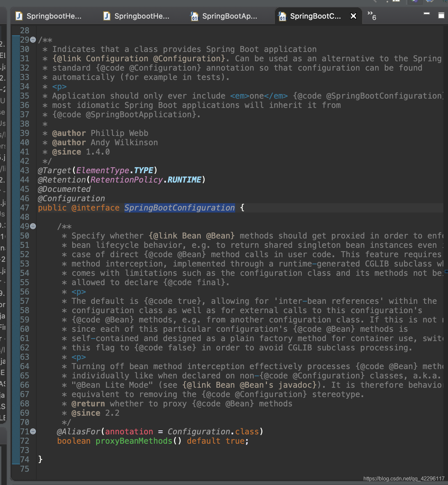Click the <p> tag on line 34
The image size is (448, 485).
[60, 87]
